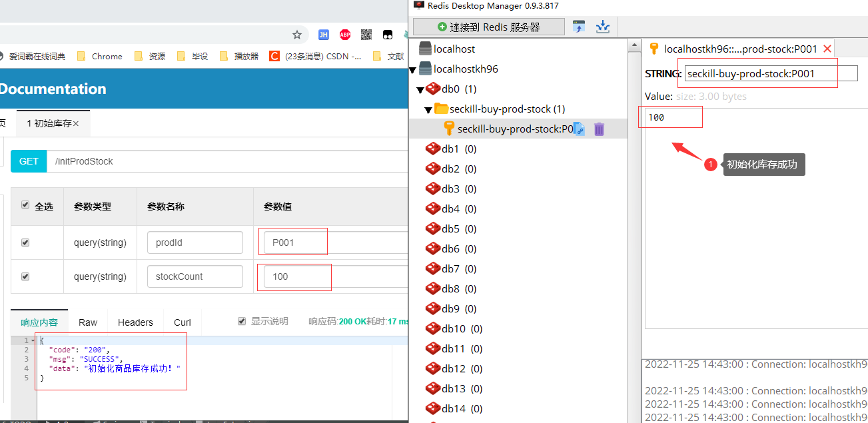
Task: Click the stockCount parameter name field
Action: pos(195,276)
